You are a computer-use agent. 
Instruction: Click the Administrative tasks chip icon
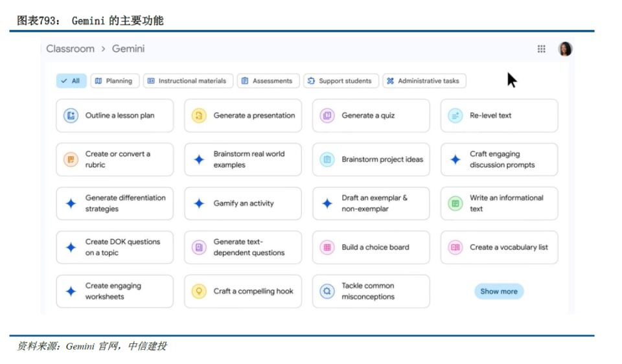(x=390, y=81)
